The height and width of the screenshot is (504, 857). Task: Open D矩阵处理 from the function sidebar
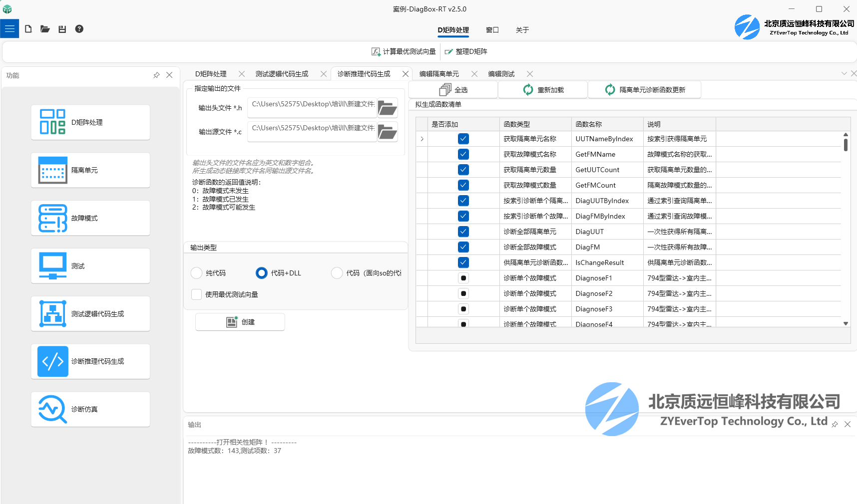coord(90,122)
